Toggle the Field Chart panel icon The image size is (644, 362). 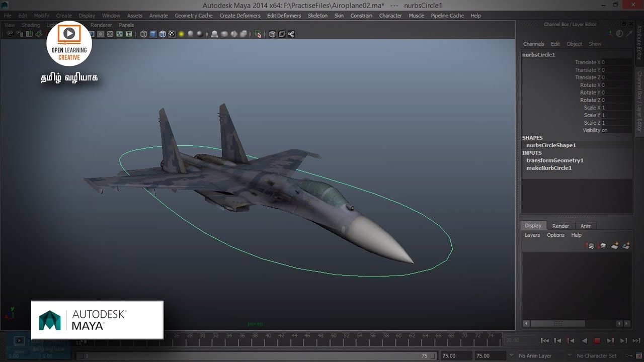pyautogui.click(x=110, y=34)
